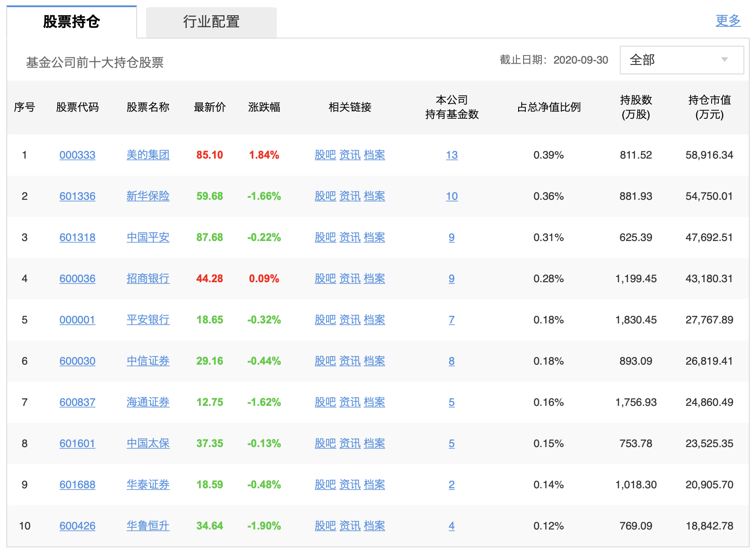Click fund count 4 for 华鲁恒升
Screen dimensions: 756x551
tap(452, 526)
